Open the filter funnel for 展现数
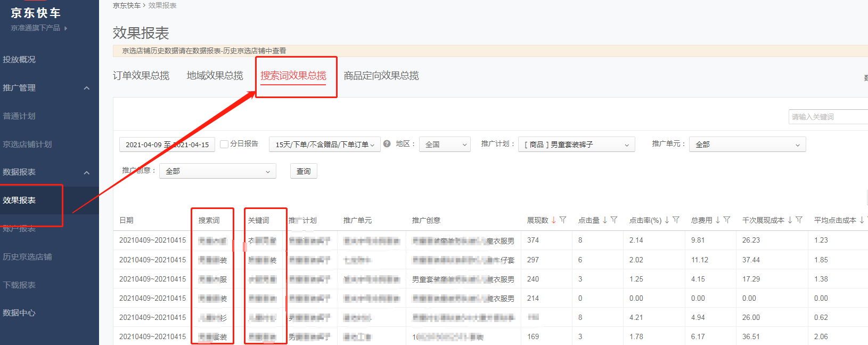 tap(563, 220)
